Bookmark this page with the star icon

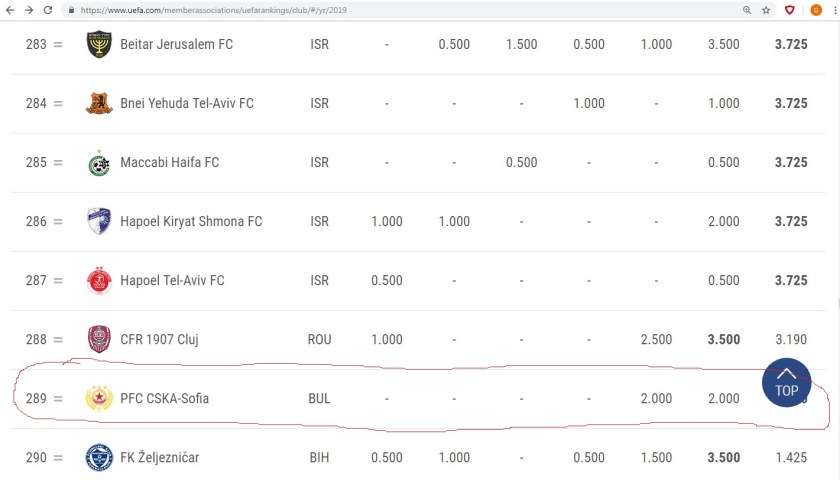coord(766,9)
